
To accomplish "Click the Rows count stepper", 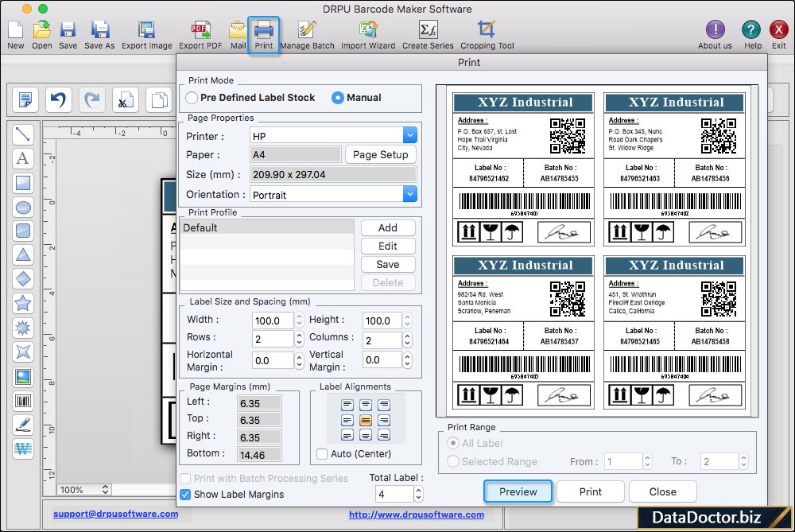I will click(x=299, y=339).
